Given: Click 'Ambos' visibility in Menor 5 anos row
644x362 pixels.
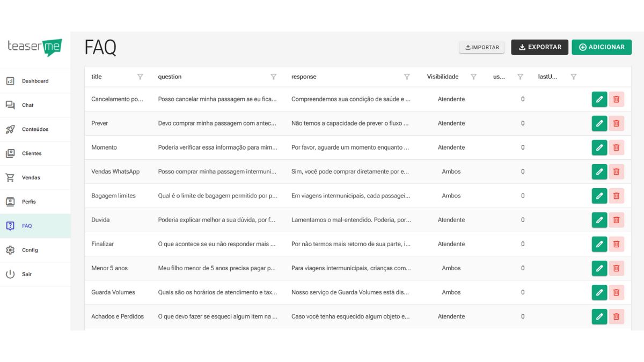Looking at the screenshot, I should [451, 268].
